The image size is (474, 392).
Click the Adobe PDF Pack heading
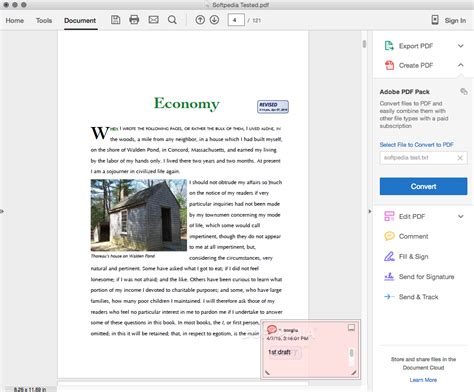[x=404, y=92]
